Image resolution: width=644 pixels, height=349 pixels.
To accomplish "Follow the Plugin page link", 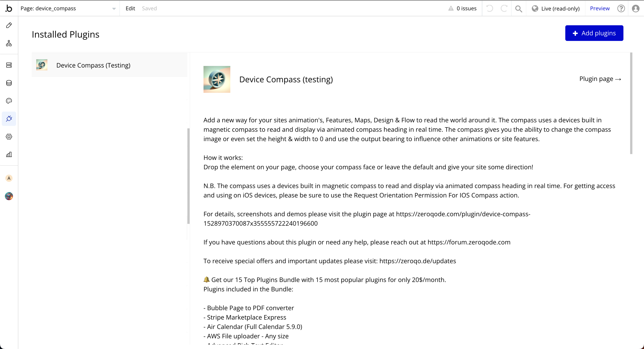I will click(600, 79).
